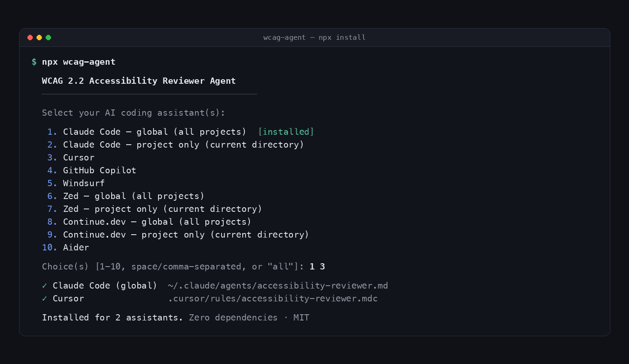Select the 'GitHub Copilot' option

tap(100, 170)
